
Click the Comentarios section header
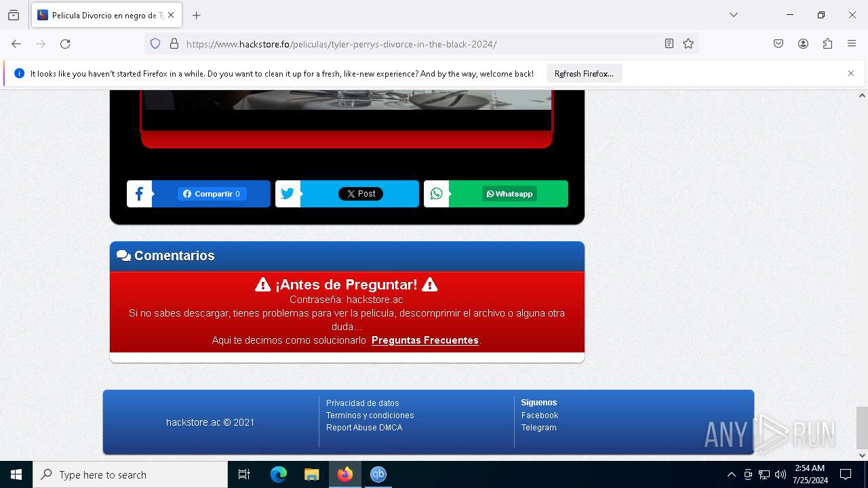(x=347, y=256)
